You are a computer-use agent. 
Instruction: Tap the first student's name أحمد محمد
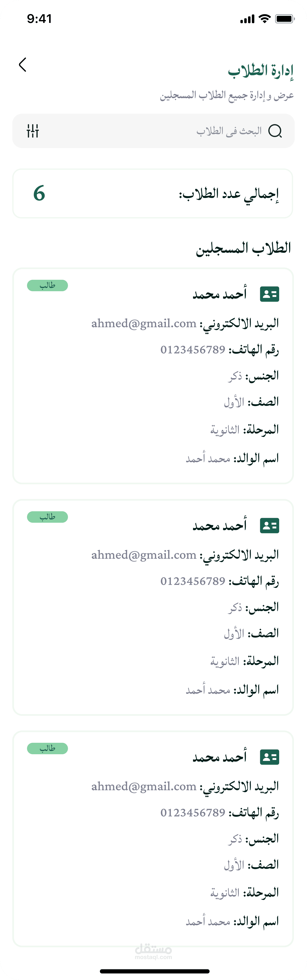(219, 294)
